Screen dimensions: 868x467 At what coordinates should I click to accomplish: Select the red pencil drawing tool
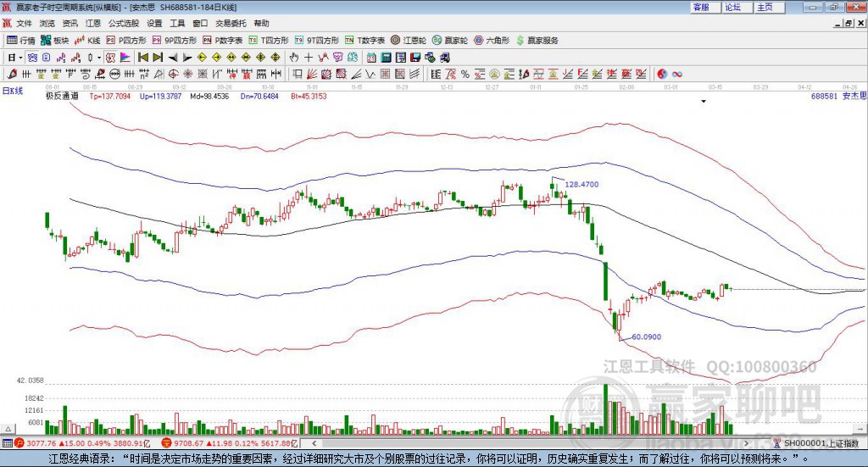click(12, 74)
